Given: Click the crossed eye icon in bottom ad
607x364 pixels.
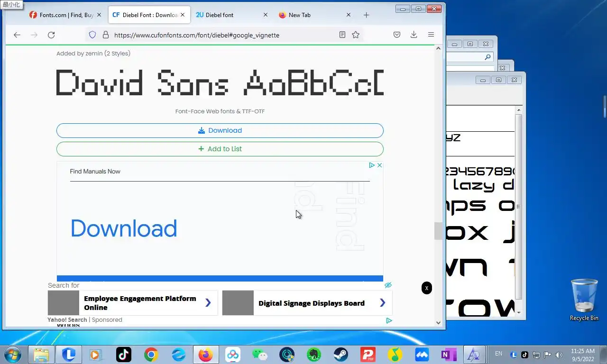Looking at the screenshot, I should (x=388, y=285).
